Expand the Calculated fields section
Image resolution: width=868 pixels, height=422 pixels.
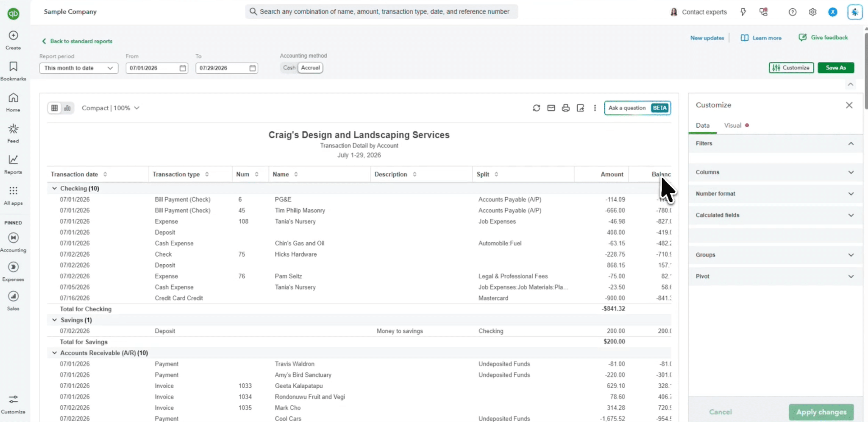point(775,215)
